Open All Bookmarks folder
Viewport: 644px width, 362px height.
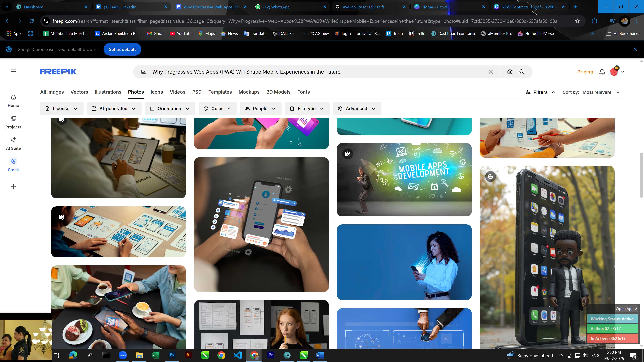[623, 34]
